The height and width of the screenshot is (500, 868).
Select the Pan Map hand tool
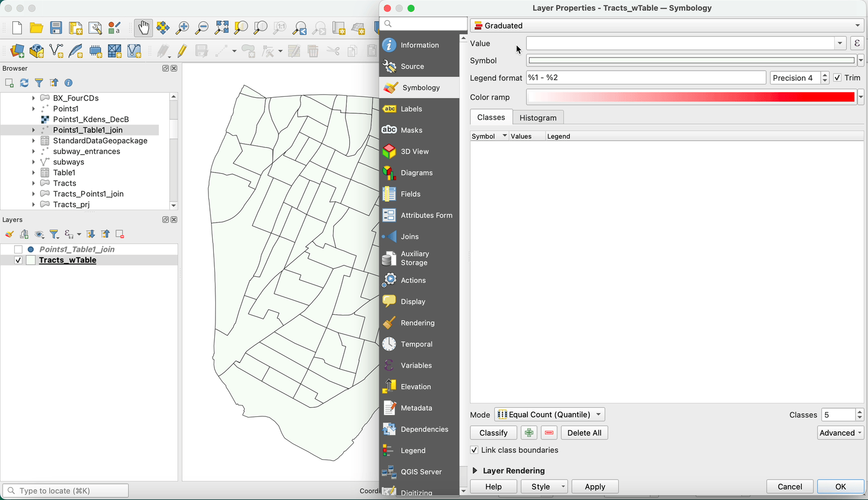point(143,28)
